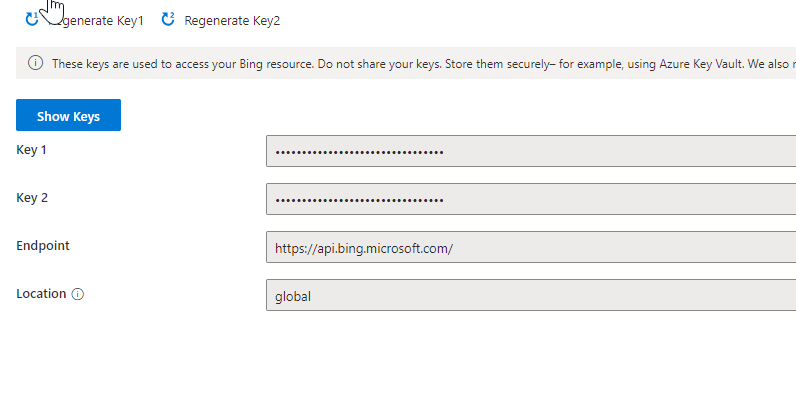
Task: Click the Key 1 label
Action: pos(32,150)
